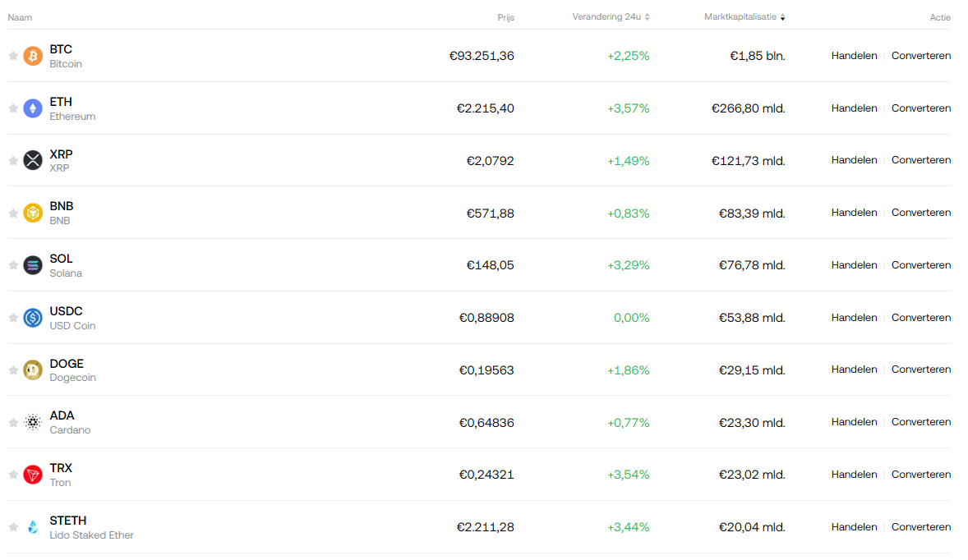This screenshot has height=560, width=968.
Task: Click the Tron red logo icon
Action: 33,475
